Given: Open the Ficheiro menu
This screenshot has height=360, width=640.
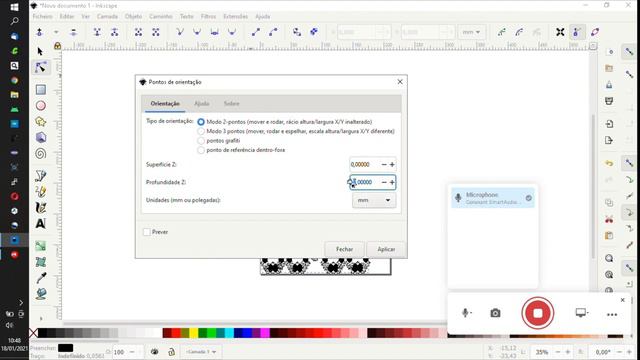Looking at the screenshot, I should point(42,16).
